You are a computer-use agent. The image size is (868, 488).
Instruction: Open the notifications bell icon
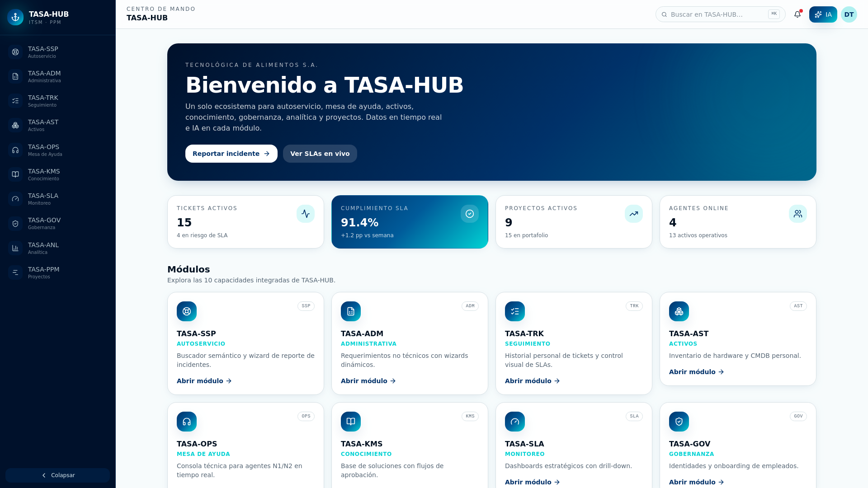pos(797,14)
